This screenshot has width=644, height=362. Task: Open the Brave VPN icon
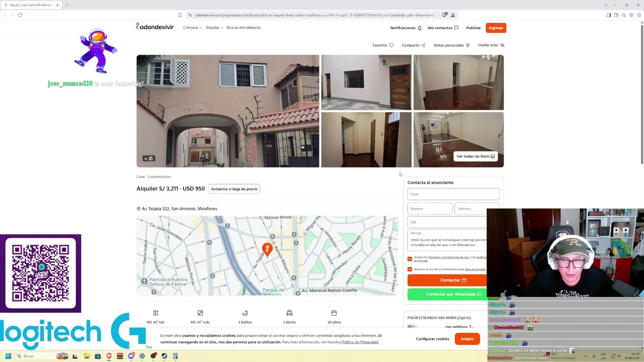[x=631, y=15]
